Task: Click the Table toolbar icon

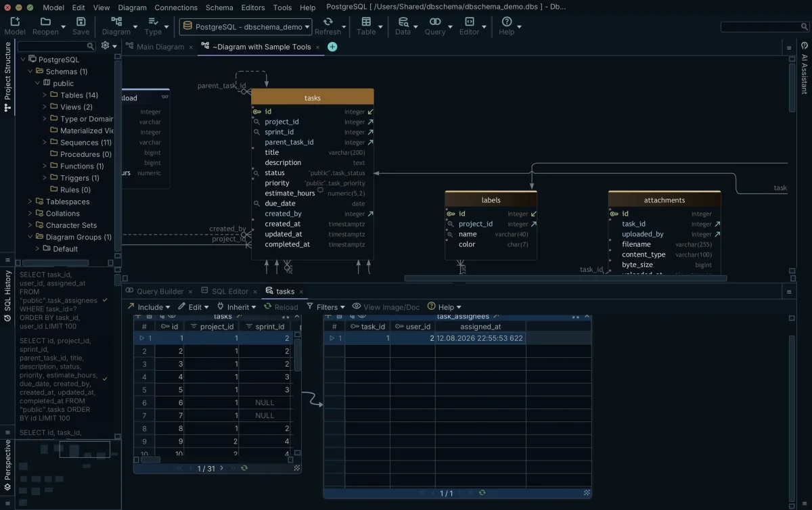Action: 366,22
